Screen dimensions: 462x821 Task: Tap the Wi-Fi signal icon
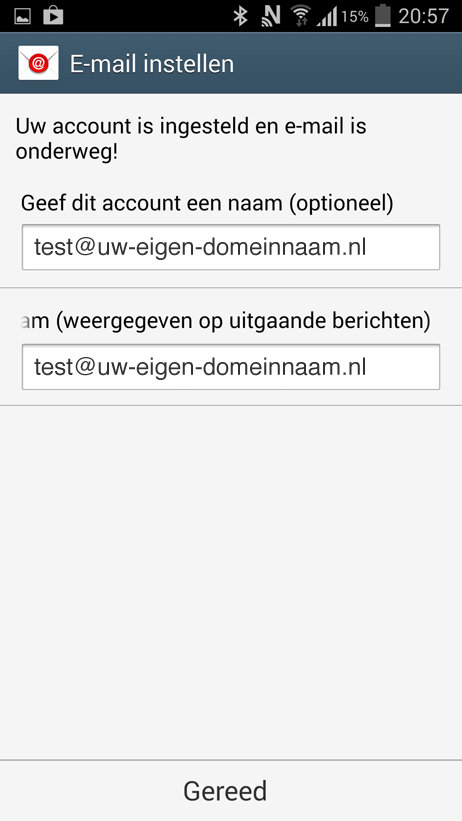pos(301,16)
